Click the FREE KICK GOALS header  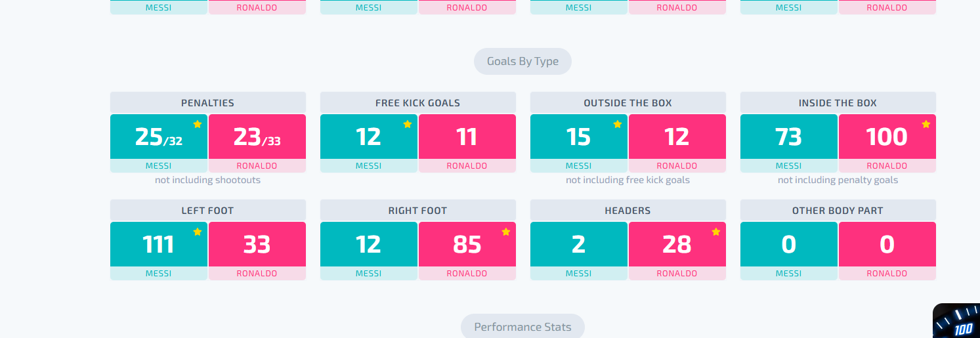pyautogui.click(x=418, y=102)
